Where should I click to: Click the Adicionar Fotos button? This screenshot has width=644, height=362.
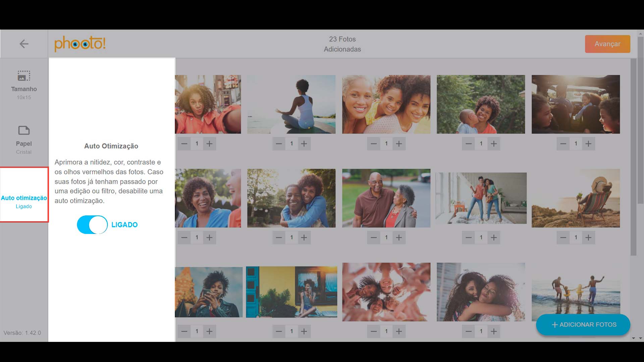point(583,324)
